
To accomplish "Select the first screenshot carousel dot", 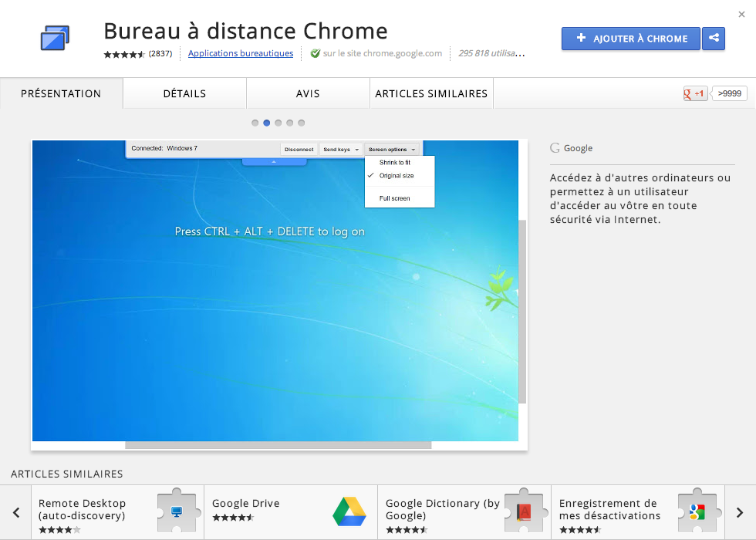I will coord(255,123).
